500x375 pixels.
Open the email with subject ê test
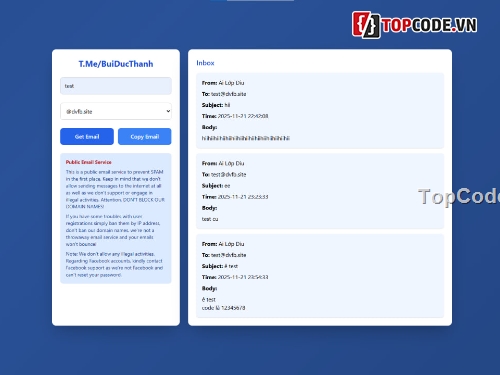[320, 276]
